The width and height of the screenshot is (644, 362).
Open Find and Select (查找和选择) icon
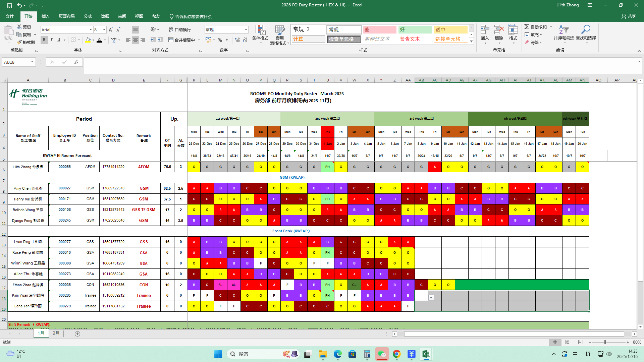pos(586,30)
